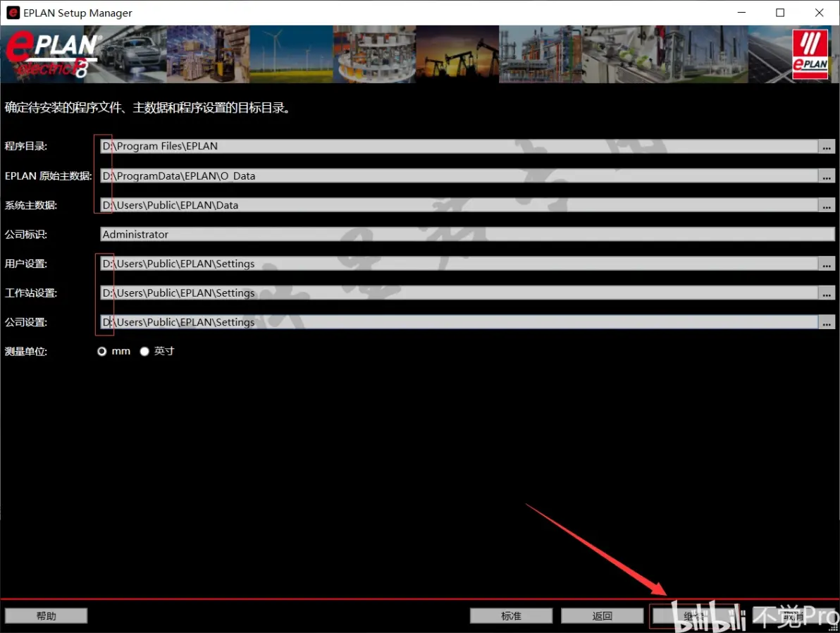Click the 公司设置 label

pyautogui.click(x=25, y=322)
